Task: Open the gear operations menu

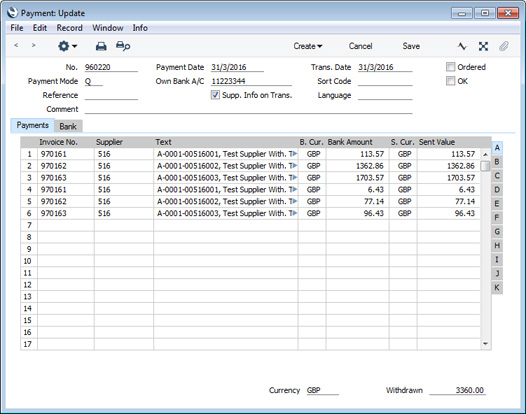Action: (67, 46)
